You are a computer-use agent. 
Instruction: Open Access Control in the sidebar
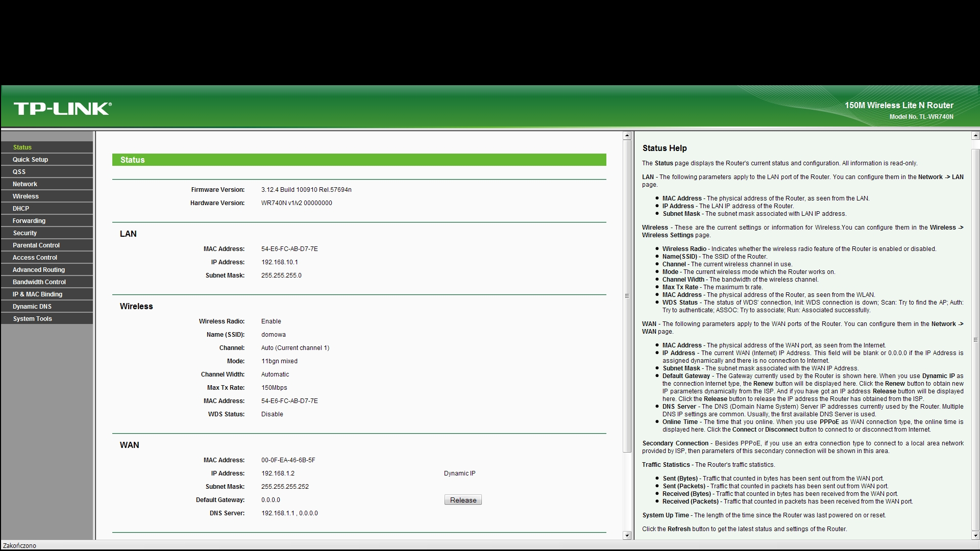(x=35, y=258)
